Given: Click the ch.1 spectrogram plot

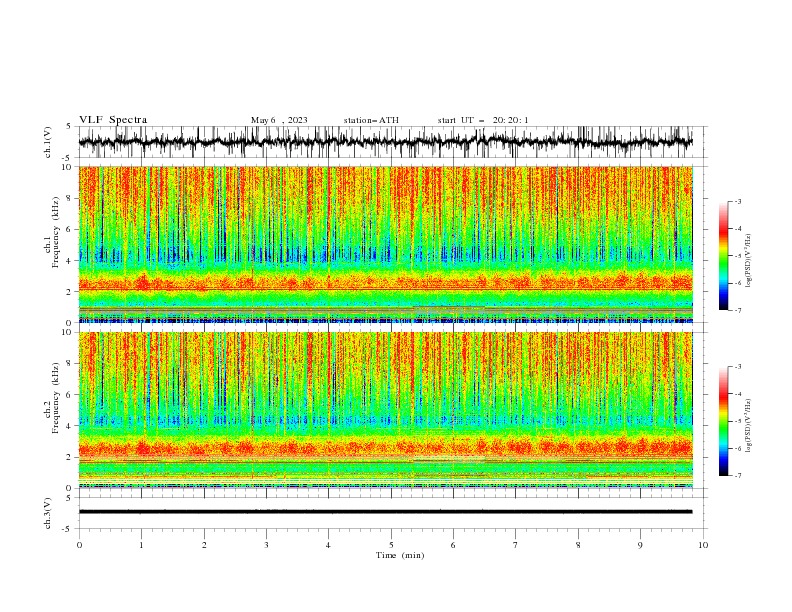Looking at the screenshot, I should (x=386, y=244).
